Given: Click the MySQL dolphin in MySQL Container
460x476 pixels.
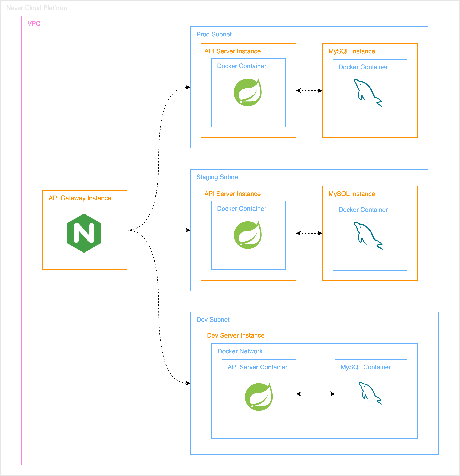Looking at the screenshot, I should [x=371, y=393].
